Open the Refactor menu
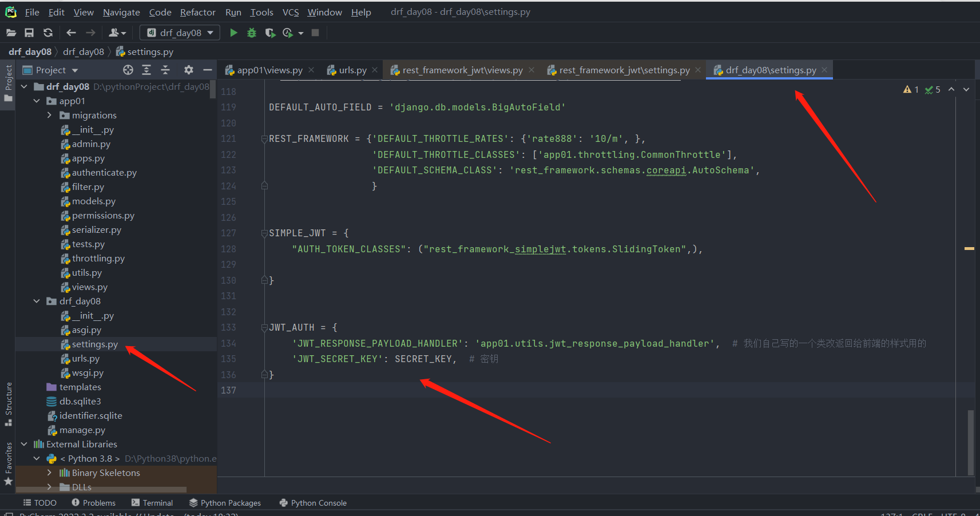Viewport: 980px width, 516px height. 198,12
